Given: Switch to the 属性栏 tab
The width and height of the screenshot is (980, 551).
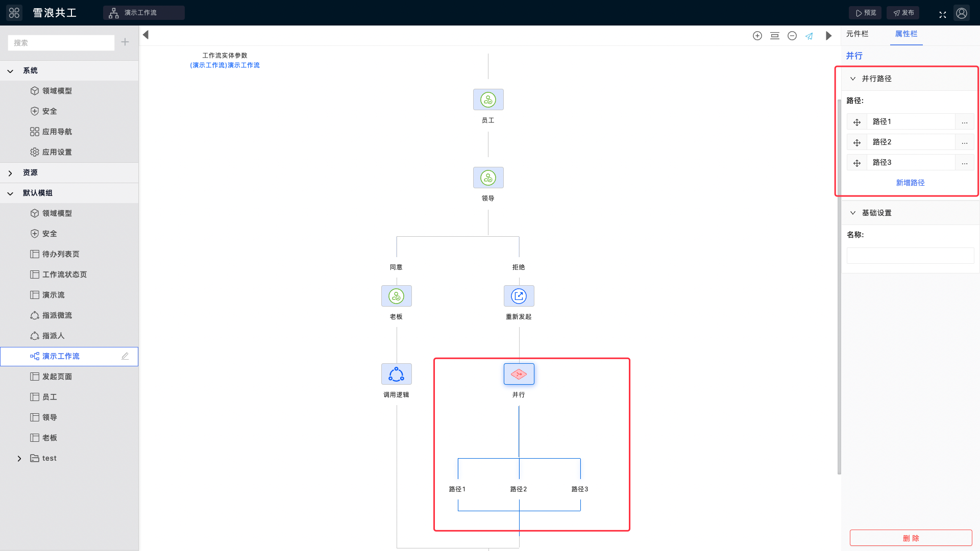Looking at the screenshot, I should [906, 34].
